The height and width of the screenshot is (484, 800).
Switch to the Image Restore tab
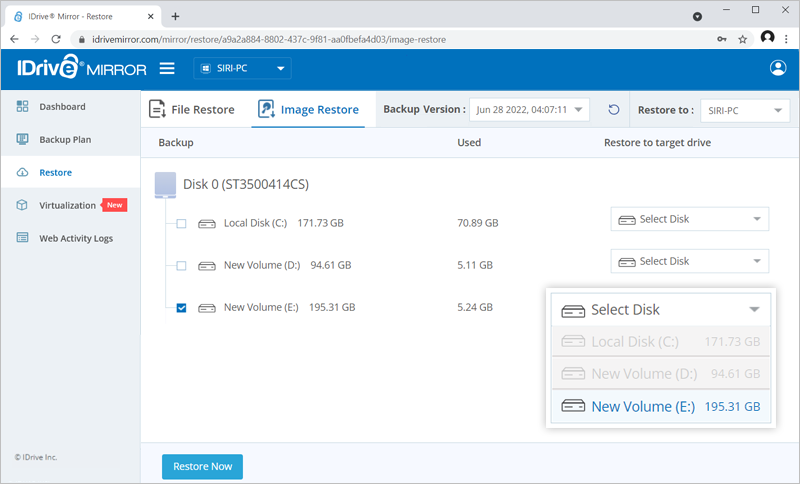pyautogui.click(x=308, y=110)
